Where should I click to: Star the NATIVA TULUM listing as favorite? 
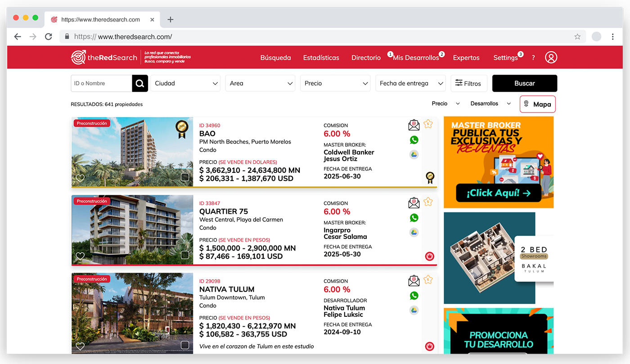click(428, 279)
